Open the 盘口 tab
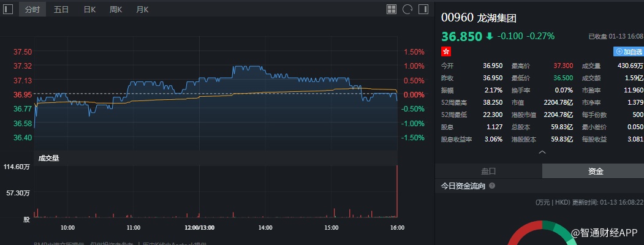 (x=488, y=171)
